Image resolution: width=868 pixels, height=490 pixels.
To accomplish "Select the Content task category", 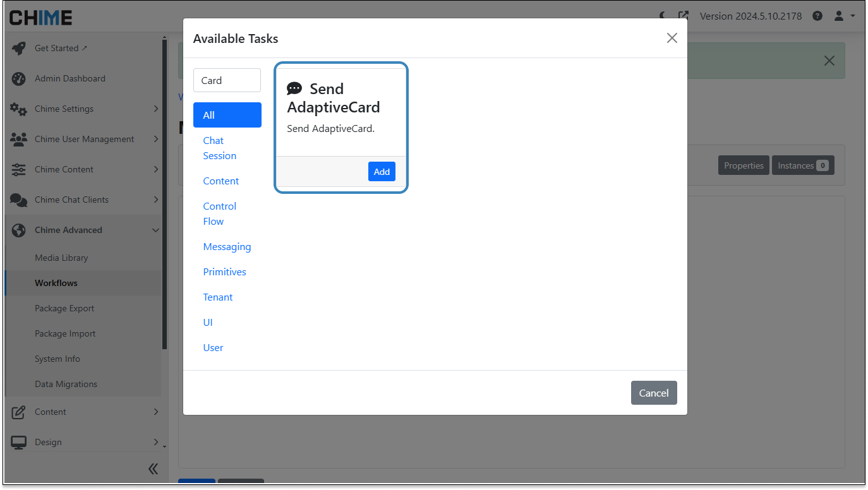I will coord(227,181).
